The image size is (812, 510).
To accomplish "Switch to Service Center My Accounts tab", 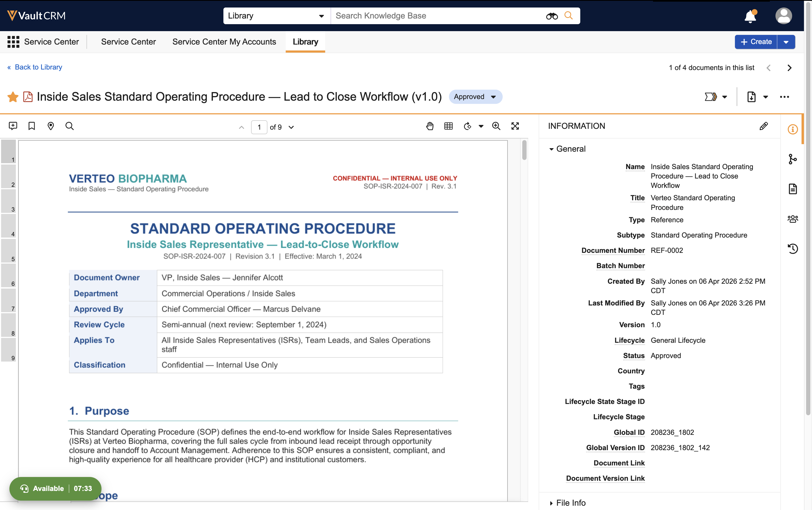I will pyautogui.click(x=224, y=42).
